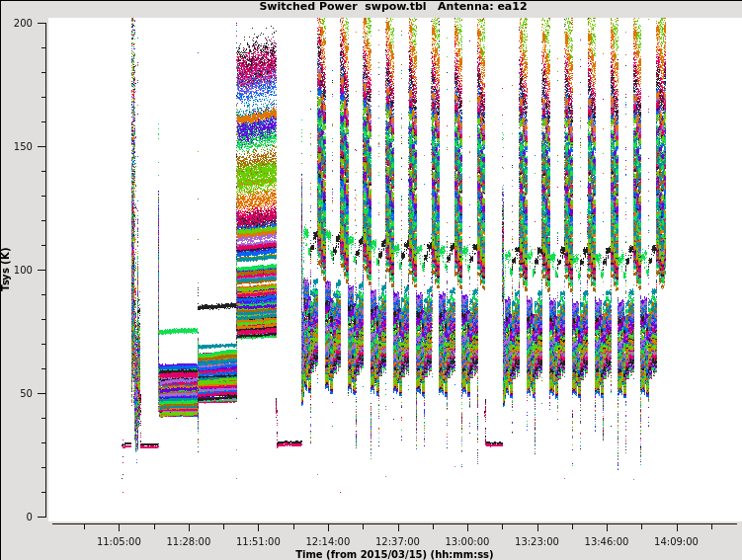Click the 11:05:00 time tick label
This screenshot has height=560, width=742.
coord(119,541)
